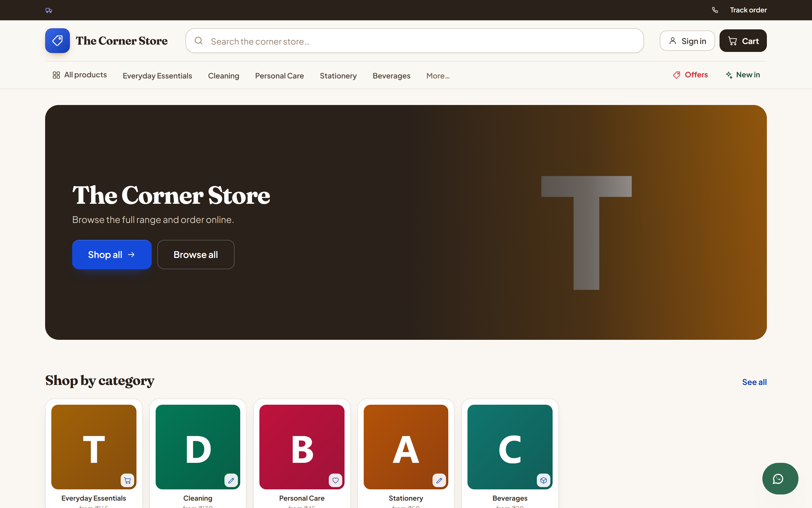Click the Track order link

point(748,10)
